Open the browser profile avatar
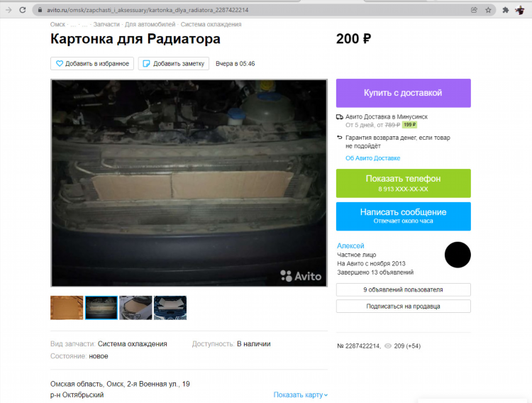This screenshot has width=532, height=403. (x=520, y=10)
